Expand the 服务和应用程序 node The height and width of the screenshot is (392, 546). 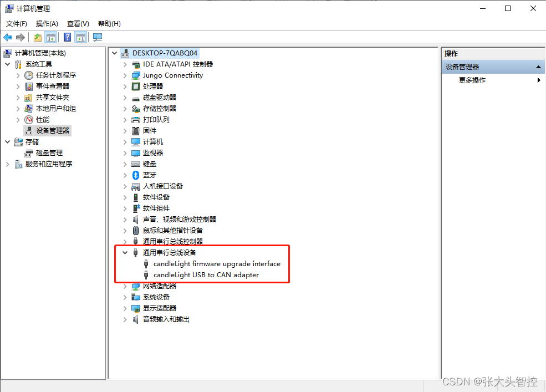pos(8,164)
